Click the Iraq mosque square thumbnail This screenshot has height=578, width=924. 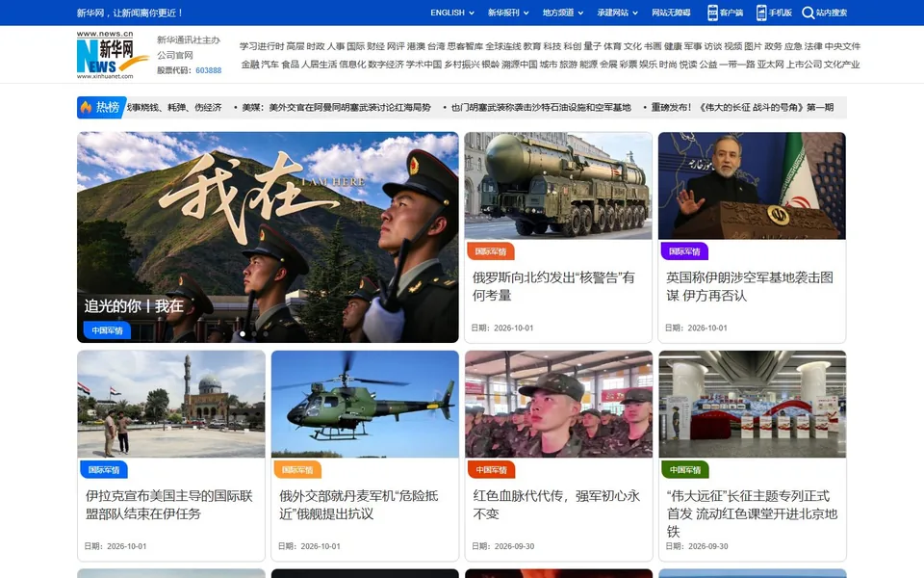coord(171,404)
